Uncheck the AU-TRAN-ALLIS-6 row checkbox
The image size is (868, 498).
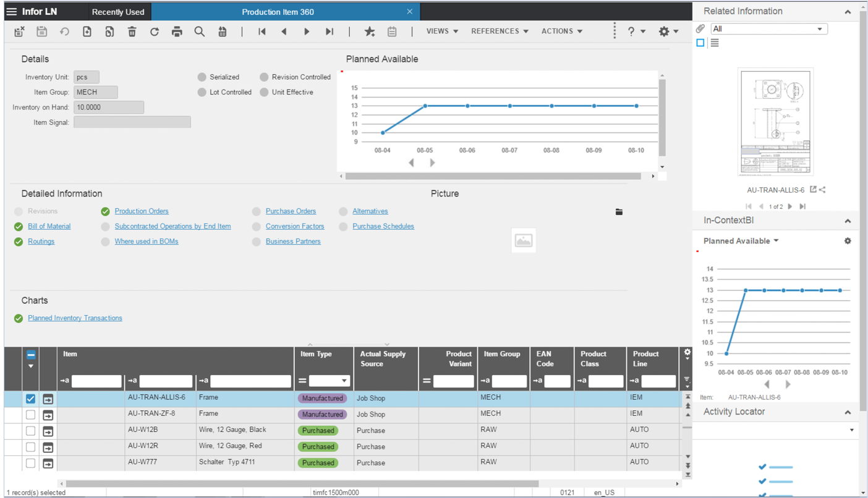coord(30,399)
